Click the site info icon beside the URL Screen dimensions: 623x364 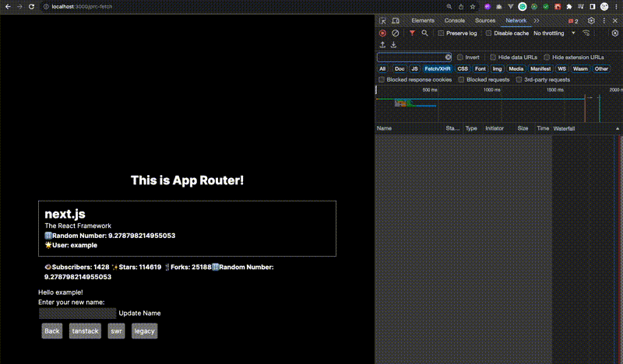pyautogui.click(x=46, y=7)
